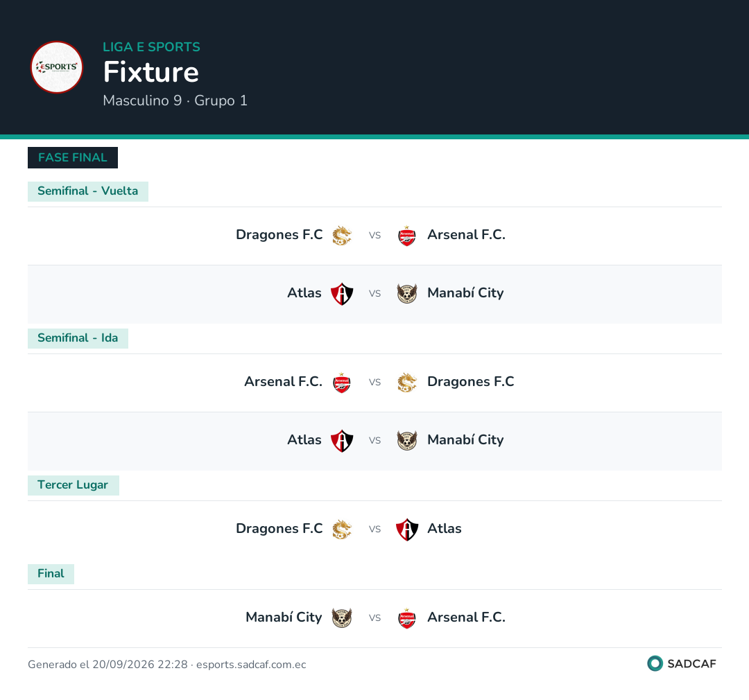Click Arsenal F.C. crest in Final match
This screenshot has height=700, width=749.
[x=407, y=618]
